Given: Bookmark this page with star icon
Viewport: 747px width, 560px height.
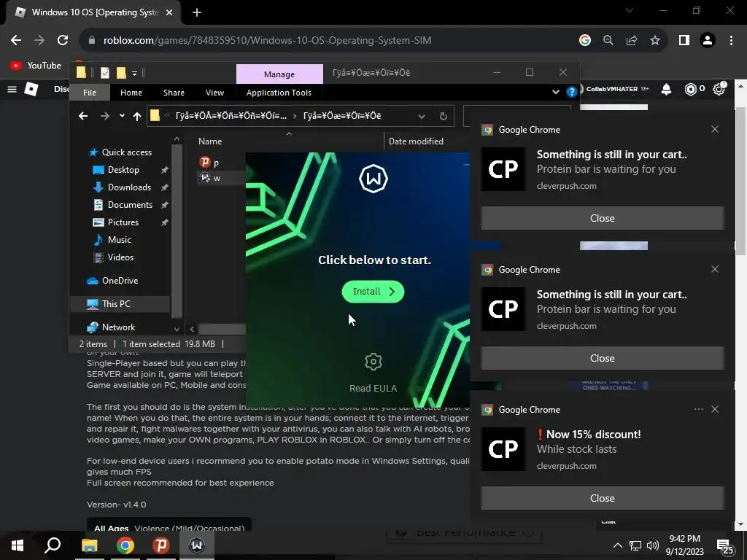Looking at the screenshot, I should (655, 41).
